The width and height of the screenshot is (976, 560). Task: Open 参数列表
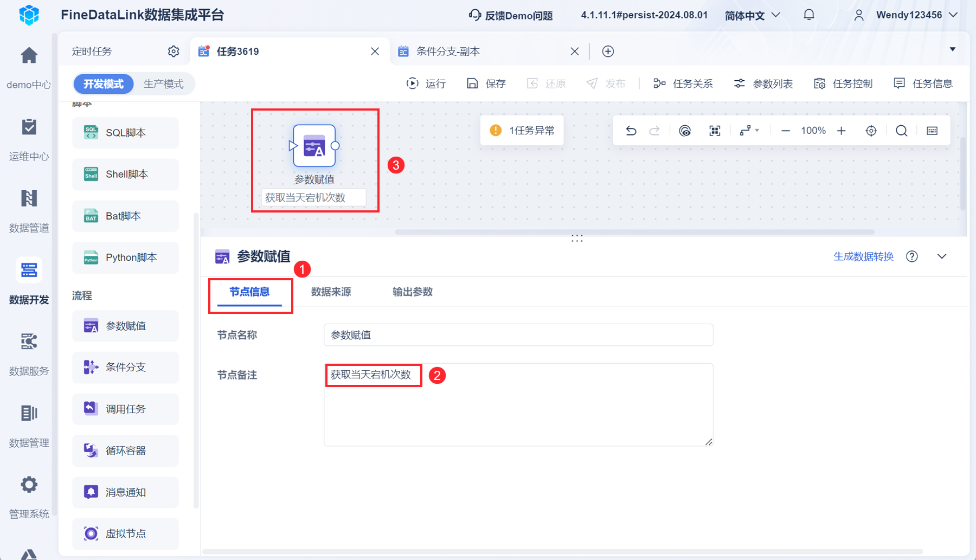tap(763, 83)
